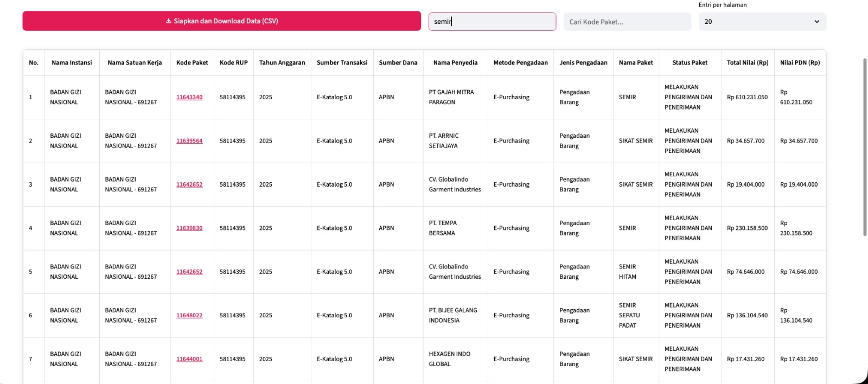Viewport: 868px width, 384px height.
Task: Open Kode Paket link 11643340
Action: tap(189, 97)
